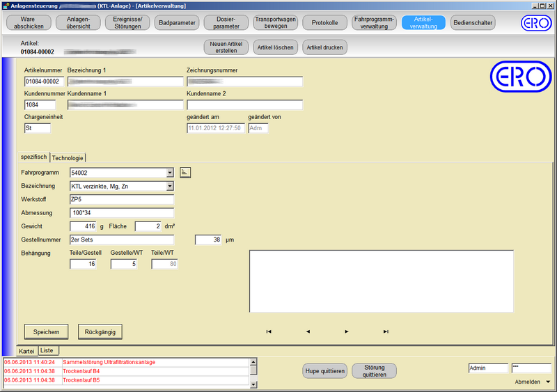The width and height of the screenshot is (557, 392).
Task: Open the Bezeichnung dropdown list
Action: click(x=170, y=187)
